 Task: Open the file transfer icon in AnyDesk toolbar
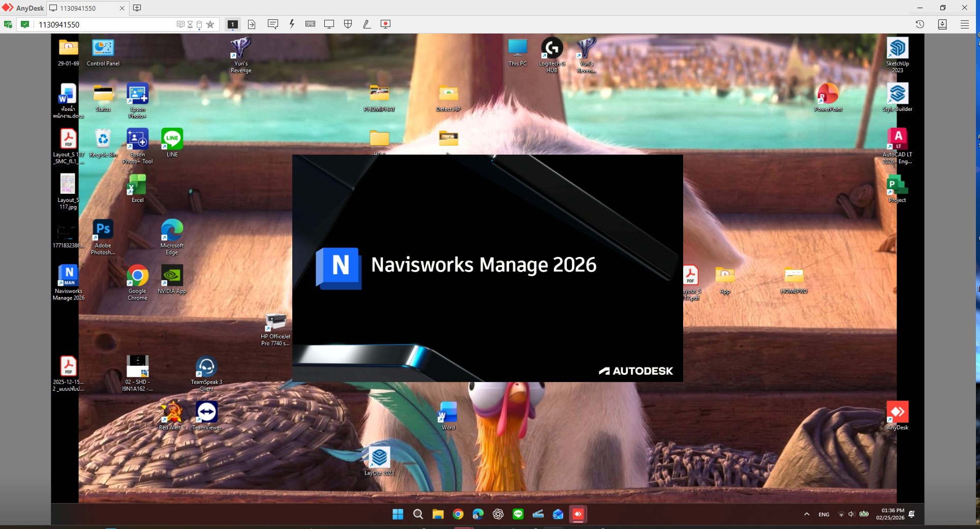tap(252, 24)
